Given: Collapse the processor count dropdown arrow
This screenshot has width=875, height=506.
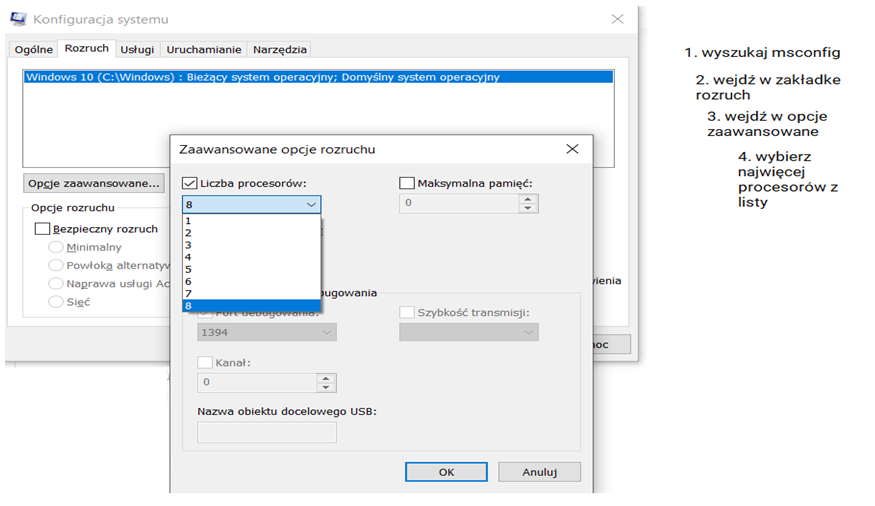Looking at the screenshot, I should coord(311,204).
